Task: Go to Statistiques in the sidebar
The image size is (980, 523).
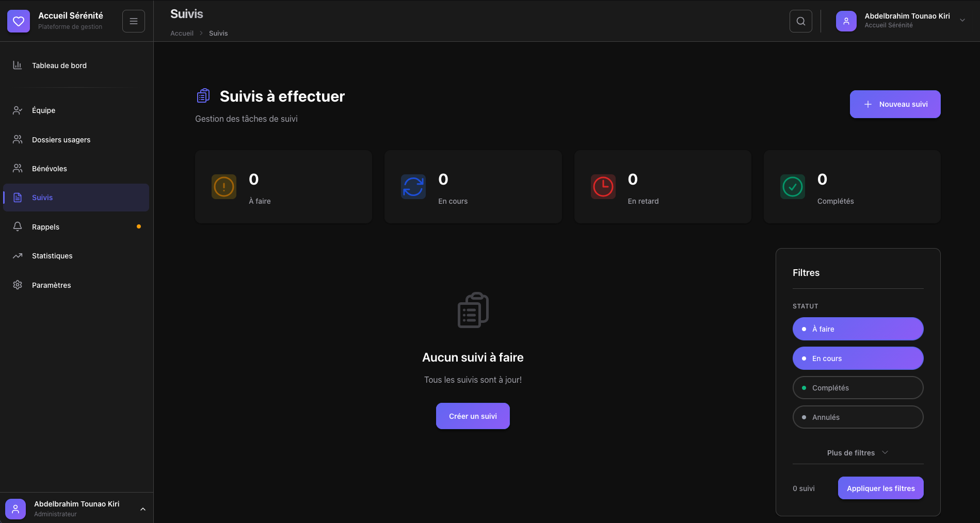Action: pos(52,256)
